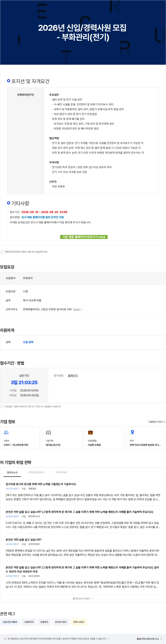166x644 pixels.
Task: Open the short 본인은 어떤 삶을 살고 싶습니까? essay
Action: [x=24, y=539]
